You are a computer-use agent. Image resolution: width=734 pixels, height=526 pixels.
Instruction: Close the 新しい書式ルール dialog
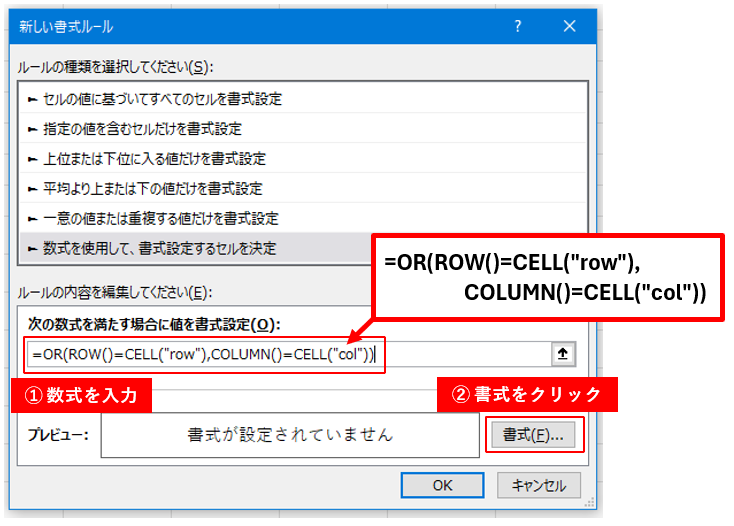point(569,26)
